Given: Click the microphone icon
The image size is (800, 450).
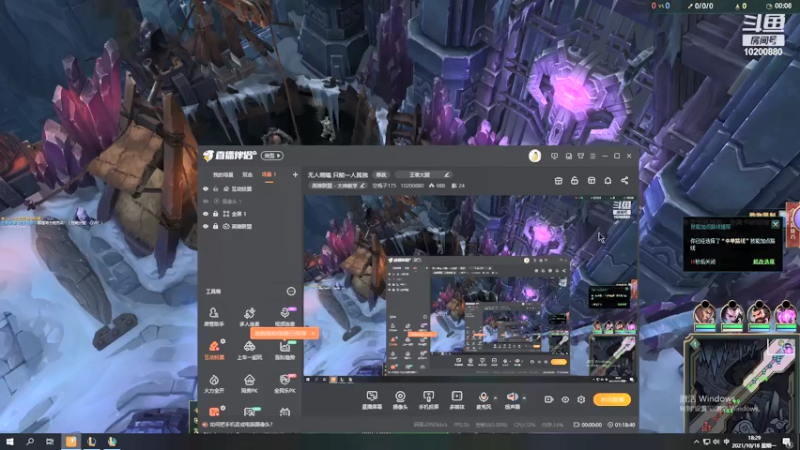Looking at the screenshot, I should click(x=483, y=397).
